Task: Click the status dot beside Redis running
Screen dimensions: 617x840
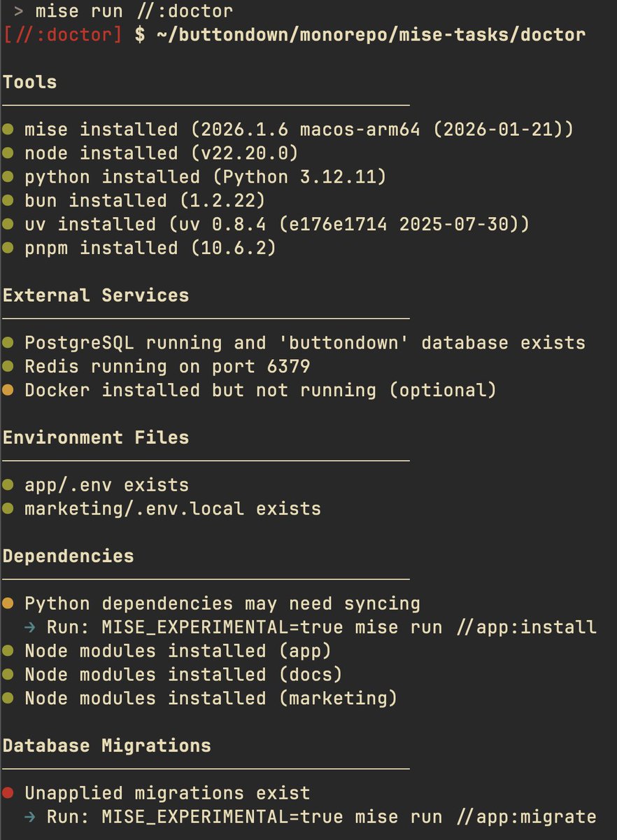Action: (8, 367)
